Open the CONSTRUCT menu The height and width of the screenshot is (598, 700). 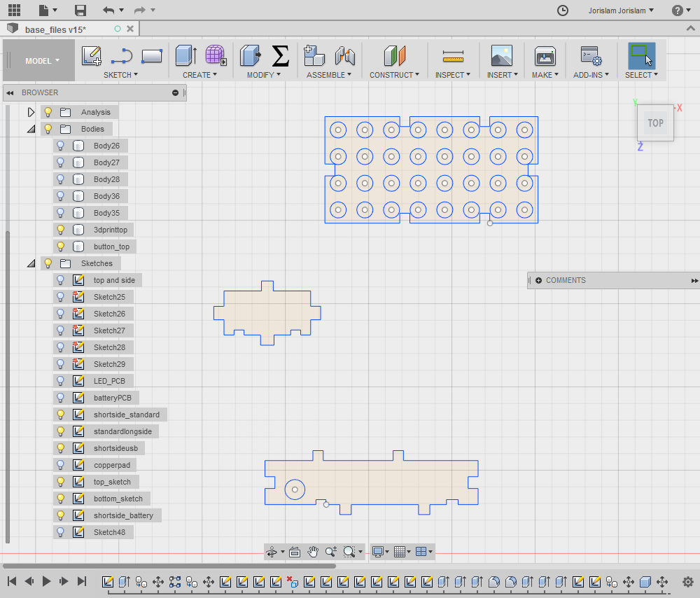click(x=394, y=75)
